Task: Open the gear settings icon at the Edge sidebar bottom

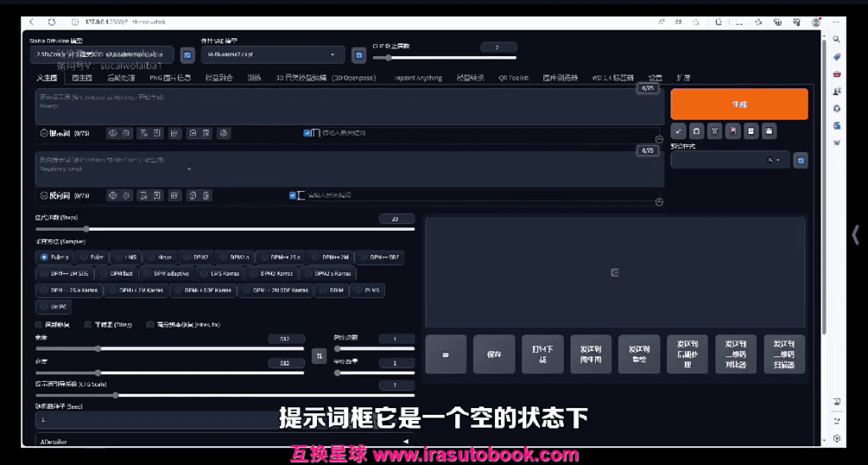Action: click(x=837, y=438)
